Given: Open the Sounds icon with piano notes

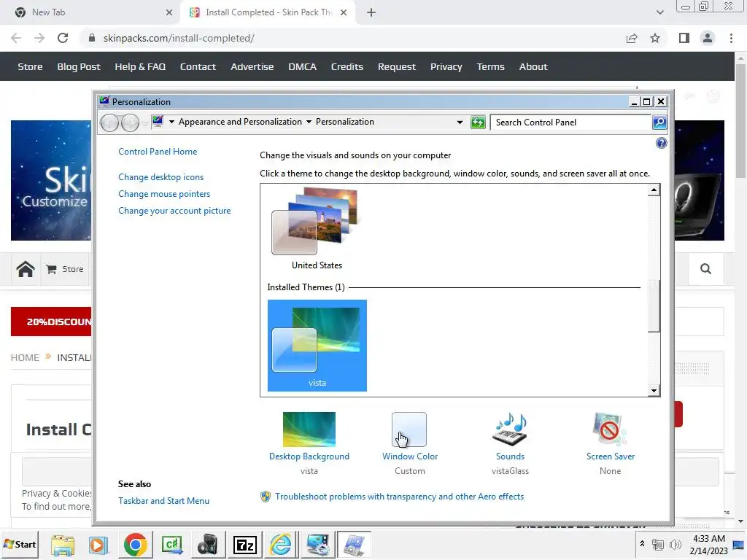Looking at the screenshot, I should (x=510, y=429).
